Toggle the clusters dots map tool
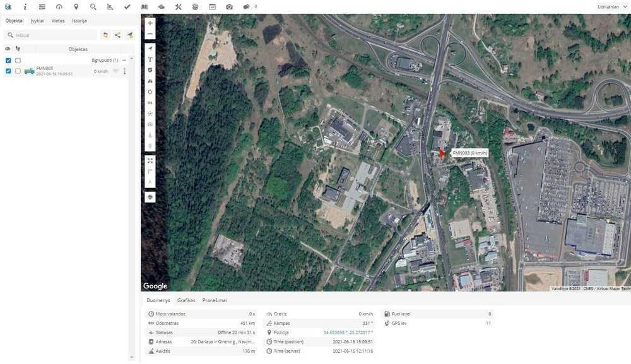The height and width of the screenshot is (364, 631). 150,114
